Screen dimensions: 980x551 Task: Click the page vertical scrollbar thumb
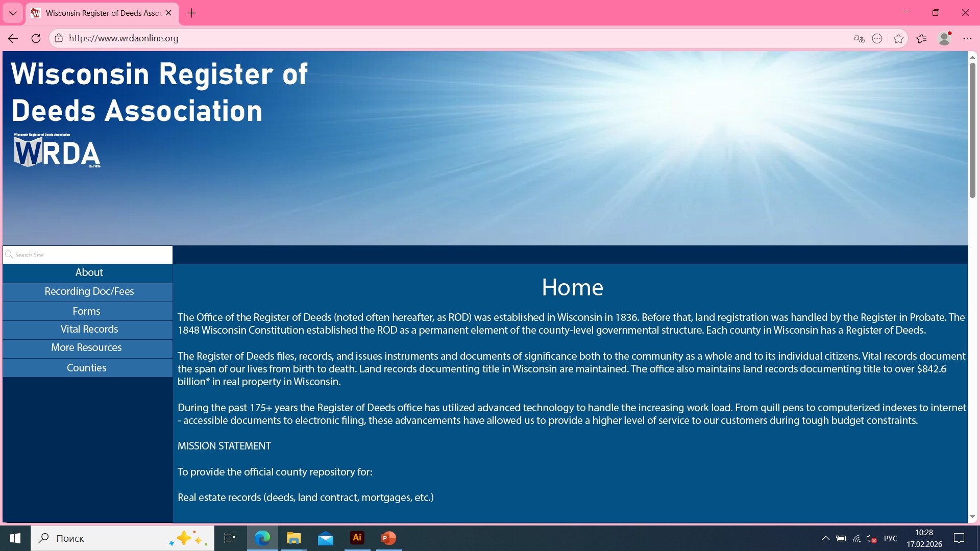[x=972, y=130]
